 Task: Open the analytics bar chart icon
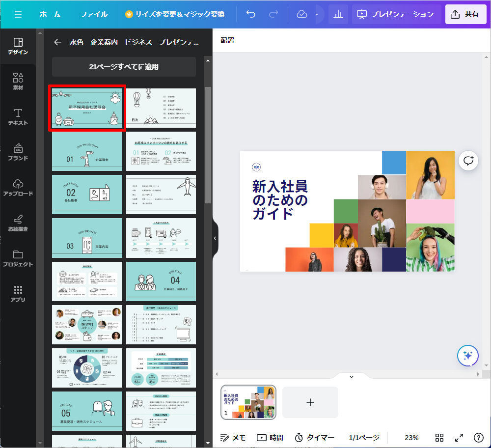[338, 14]
